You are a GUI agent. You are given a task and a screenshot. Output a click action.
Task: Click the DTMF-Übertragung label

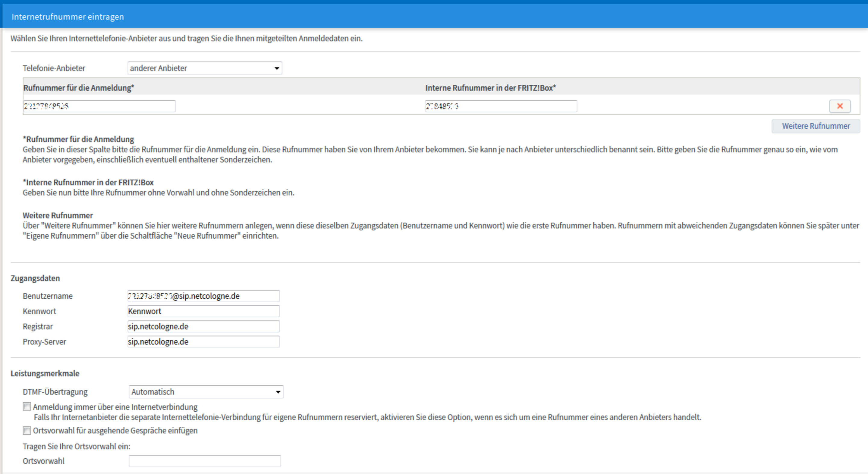point(55,392)
